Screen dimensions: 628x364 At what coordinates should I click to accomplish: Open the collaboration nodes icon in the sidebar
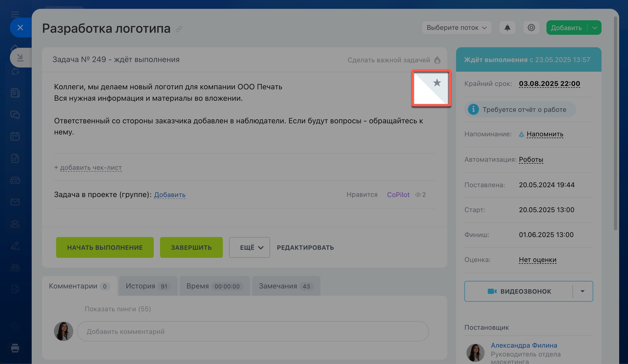[15, 71]
